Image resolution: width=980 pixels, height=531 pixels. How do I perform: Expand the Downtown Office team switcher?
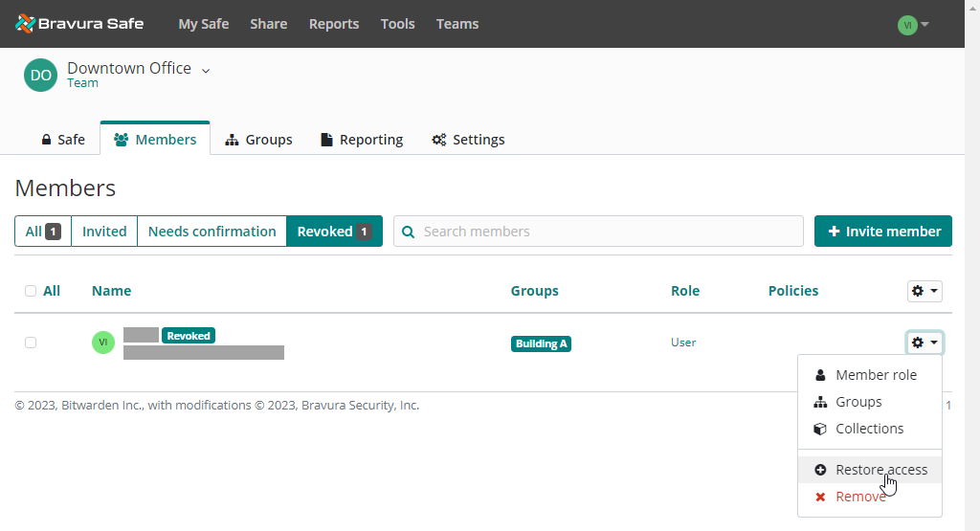(x=206, y=70)
